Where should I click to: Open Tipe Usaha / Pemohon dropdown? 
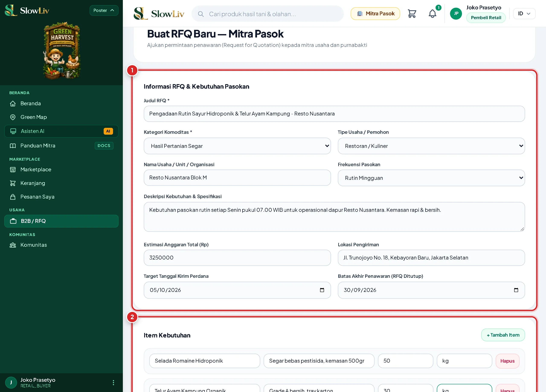(431, 146)
